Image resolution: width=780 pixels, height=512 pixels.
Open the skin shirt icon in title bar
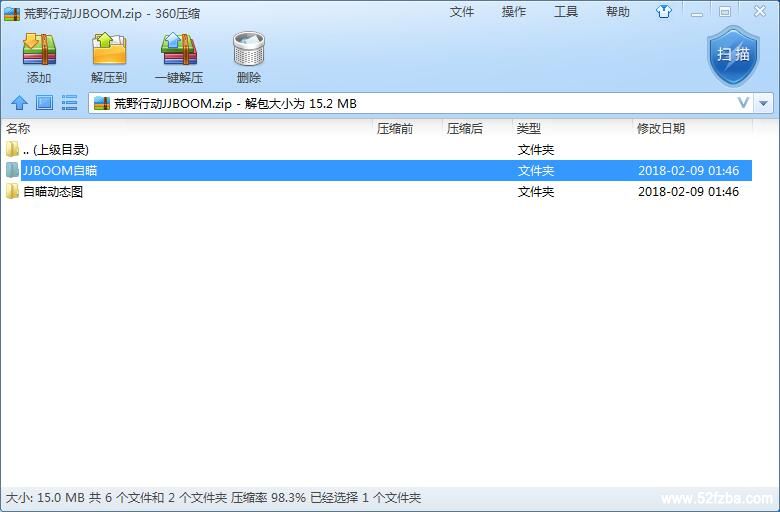tap(664, 12)
